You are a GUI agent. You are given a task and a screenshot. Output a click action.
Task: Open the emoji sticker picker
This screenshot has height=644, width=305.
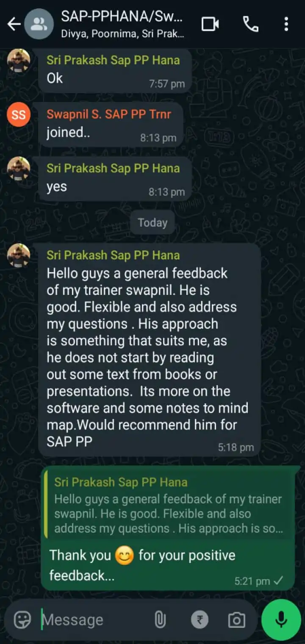pos(22,620)
